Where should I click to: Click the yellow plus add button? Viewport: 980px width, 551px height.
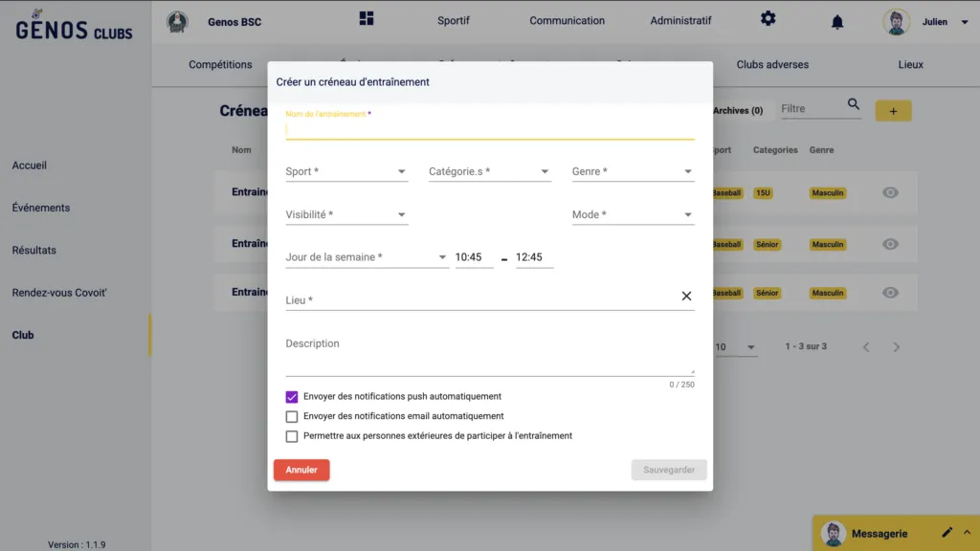(x=893, y=111)
